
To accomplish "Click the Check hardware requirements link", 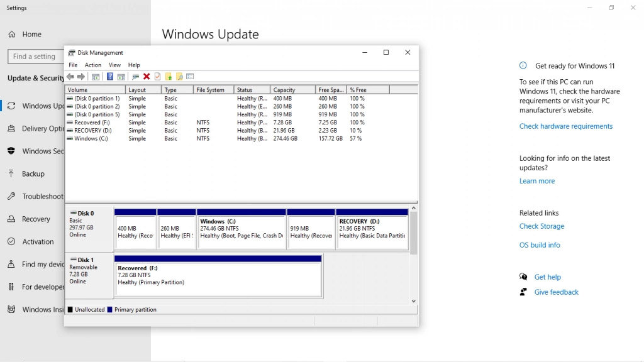I will pos(565,126).
